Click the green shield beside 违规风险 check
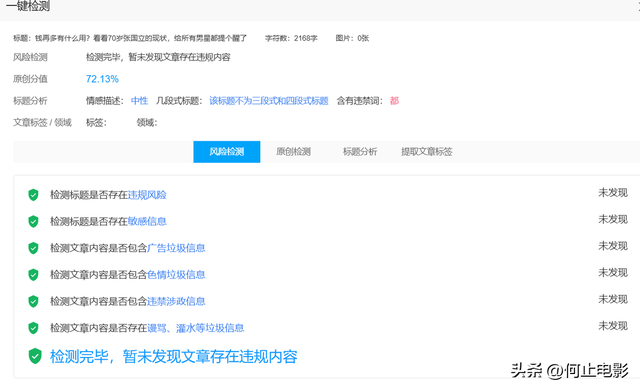This screenshot has width=640, height=390. 33,195
